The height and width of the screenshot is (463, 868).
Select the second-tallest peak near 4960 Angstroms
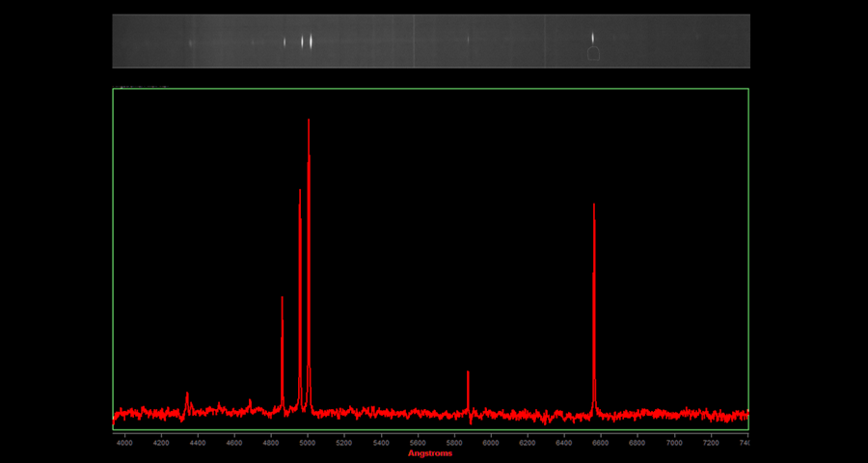[x=300, y=192]
